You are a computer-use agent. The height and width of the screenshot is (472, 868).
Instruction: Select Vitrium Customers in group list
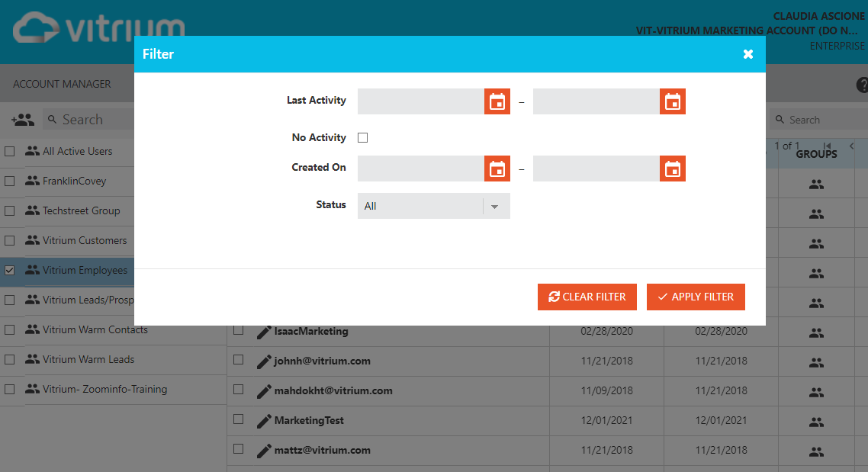point(85,241)
